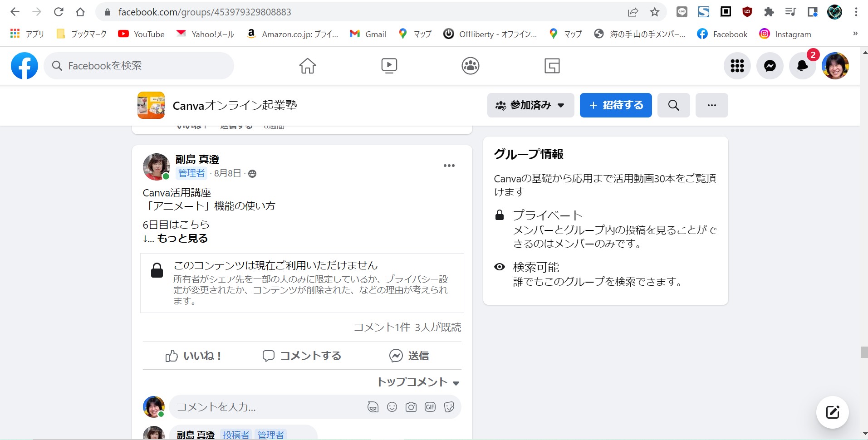The width and height of the screenshot is (868, 440).
Task: Share this page via address bar icon
Action: pyautogui.click(x=633, y=12)
